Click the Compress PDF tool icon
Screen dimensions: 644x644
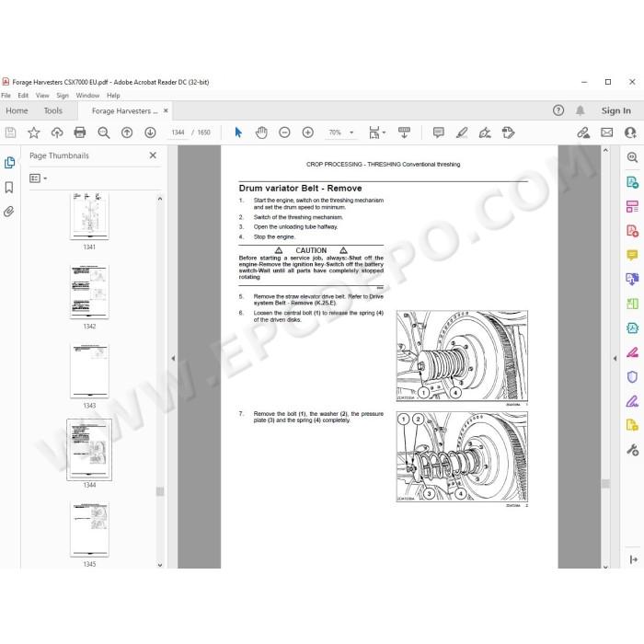pyautogui.click(x=632, y=328)
